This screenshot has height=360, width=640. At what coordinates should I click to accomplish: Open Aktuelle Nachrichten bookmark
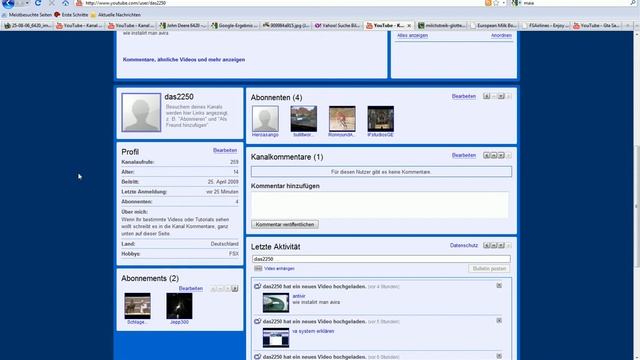116,15
